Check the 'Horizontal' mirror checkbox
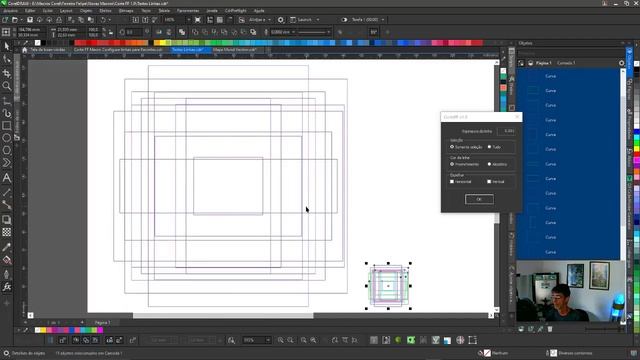The height and width of the screenshot is (360, 640). click(452, 182)
